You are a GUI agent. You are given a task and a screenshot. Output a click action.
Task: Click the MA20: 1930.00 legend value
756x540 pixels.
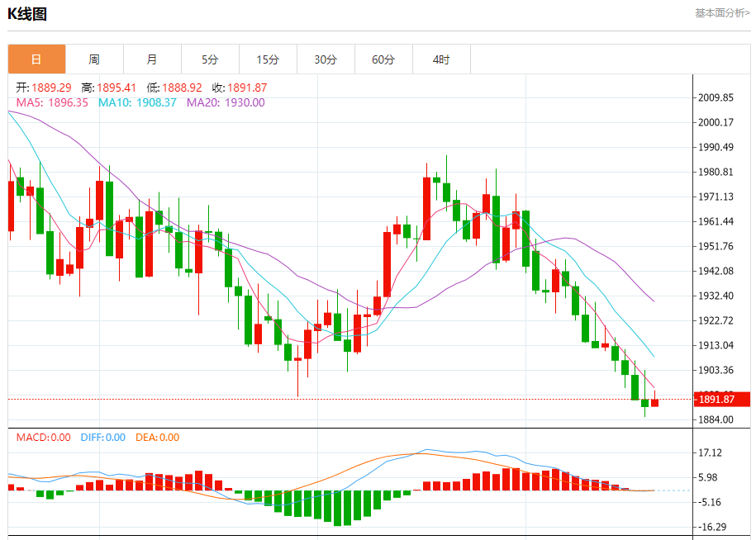pos(226,102)
